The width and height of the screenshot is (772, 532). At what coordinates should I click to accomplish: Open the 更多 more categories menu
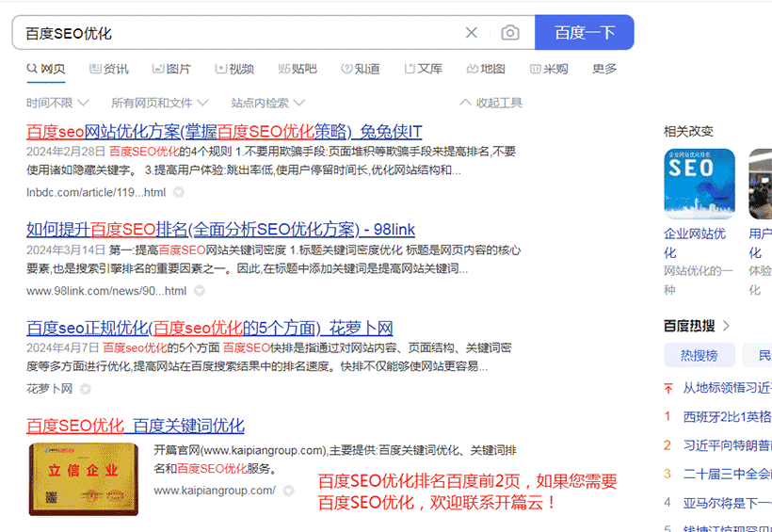pos(604,69)
